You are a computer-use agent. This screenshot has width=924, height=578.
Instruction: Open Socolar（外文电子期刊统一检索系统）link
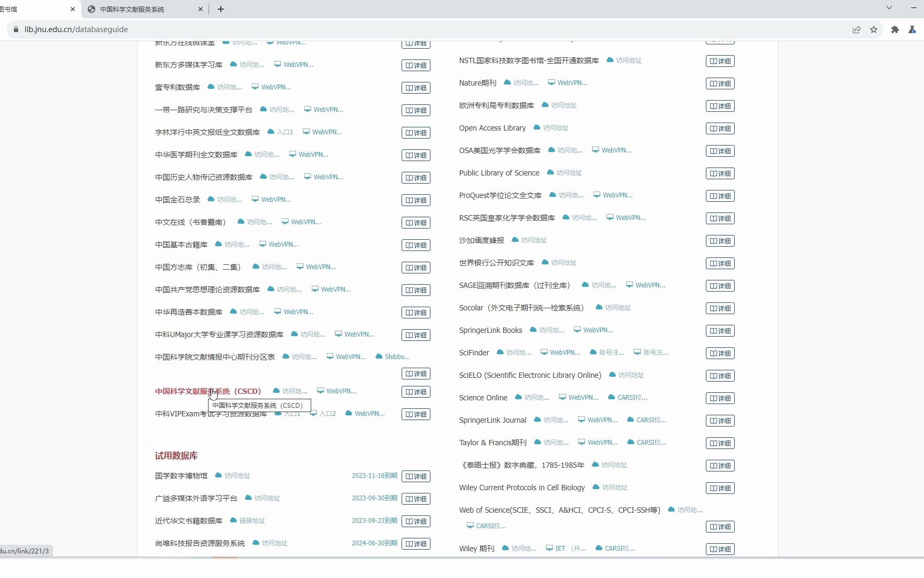point(523,308)
